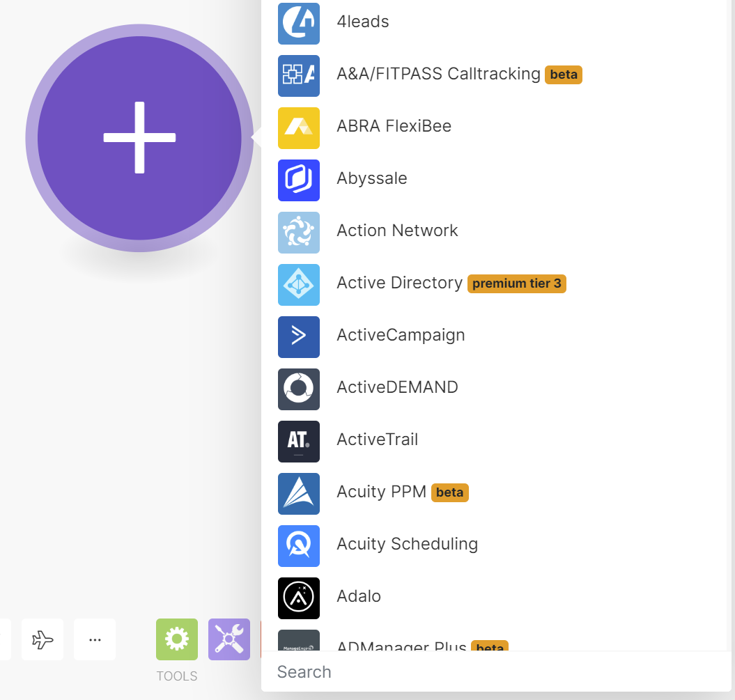Open A&A/FITPASS Calltracking app entry
The image size is (735, 700).
coord(438,74)
